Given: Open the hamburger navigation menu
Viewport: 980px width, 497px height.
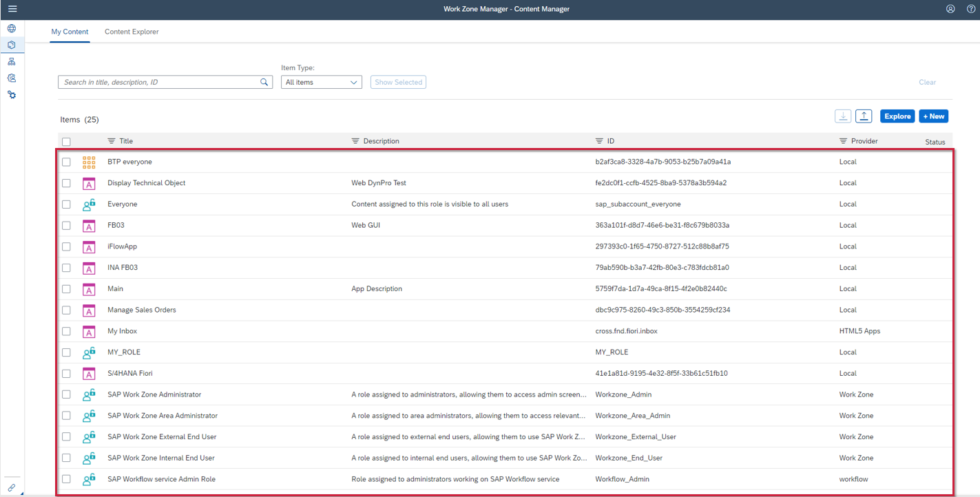Looking at the screenshot, I should point(12,9).
